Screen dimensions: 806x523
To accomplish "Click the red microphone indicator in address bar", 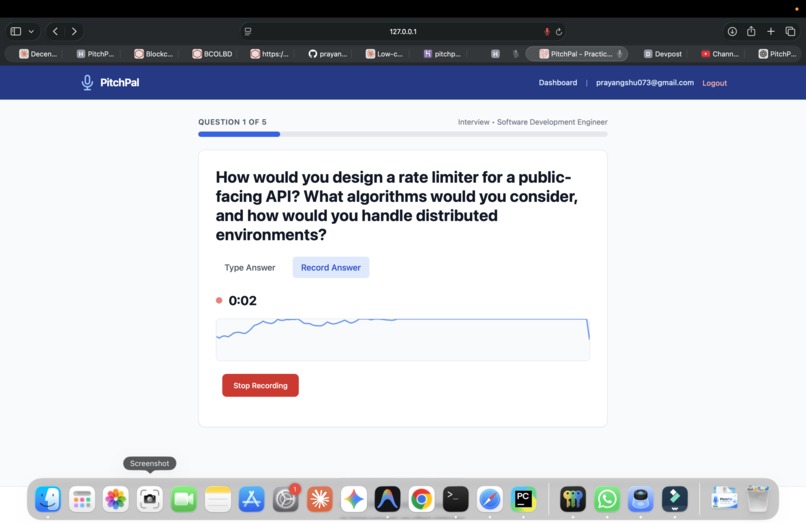I will click(x=547, y=31).
